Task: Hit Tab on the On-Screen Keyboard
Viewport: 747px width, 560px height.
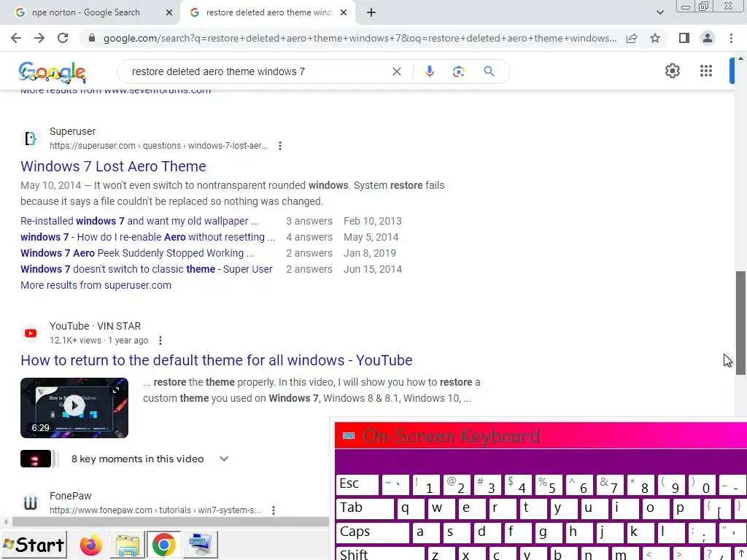Action: [365, 509]
